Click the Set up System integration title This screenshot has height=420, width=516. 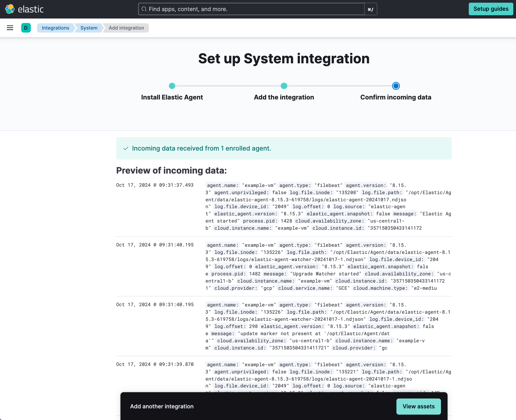284,59
